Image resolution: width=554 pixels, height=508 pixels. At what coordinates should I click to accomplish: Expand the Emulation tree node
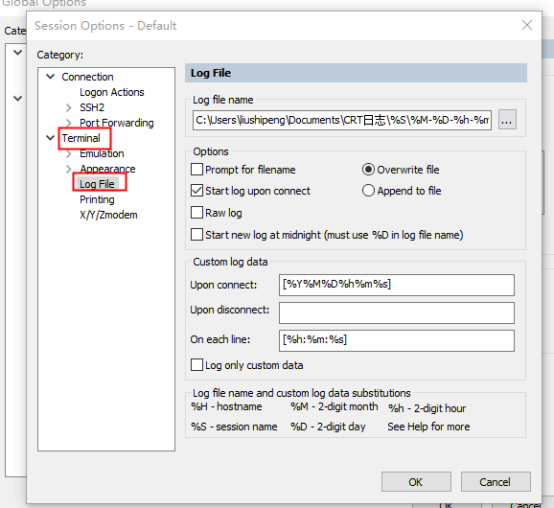point(69,153)
